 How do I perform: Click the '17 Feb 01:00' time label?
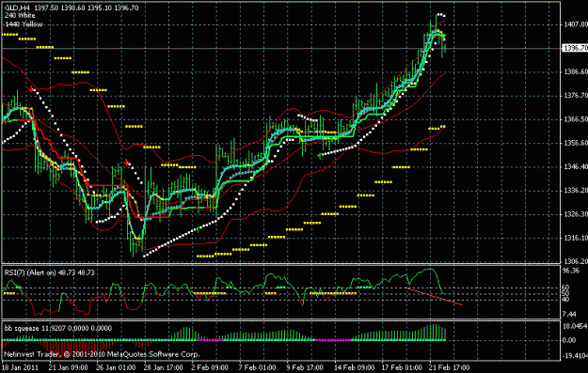(402, 367)
